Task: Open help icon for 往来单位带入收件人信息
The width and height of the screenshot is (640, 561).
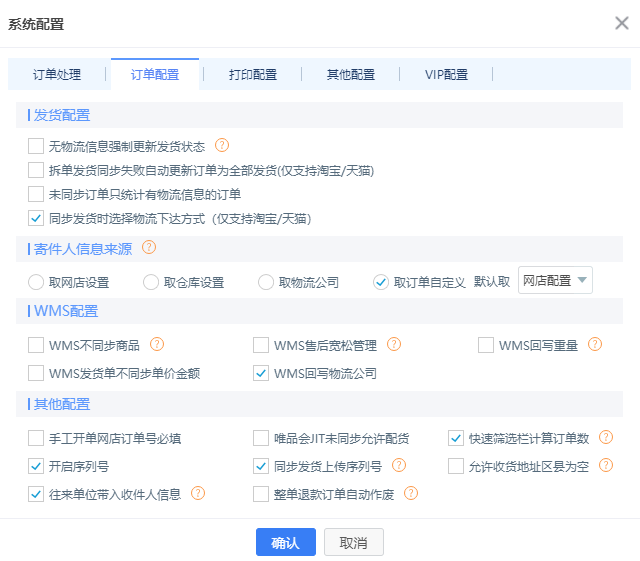Action: tap(198, 493)
